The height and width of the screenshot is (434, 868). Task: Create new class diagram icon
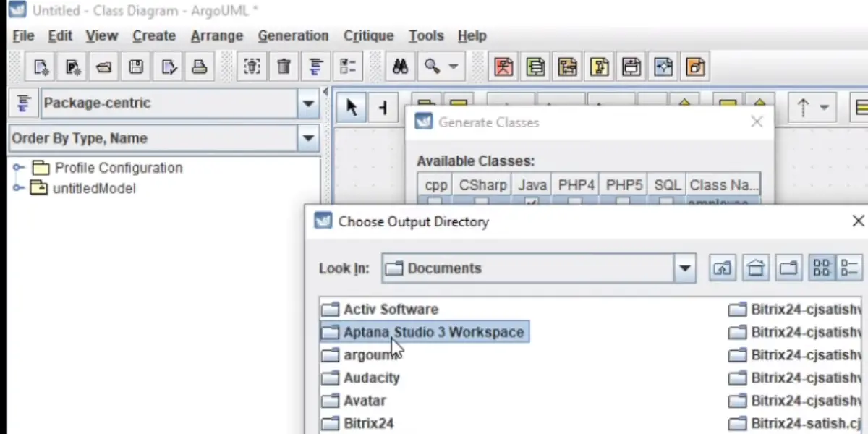coord(535,67)
